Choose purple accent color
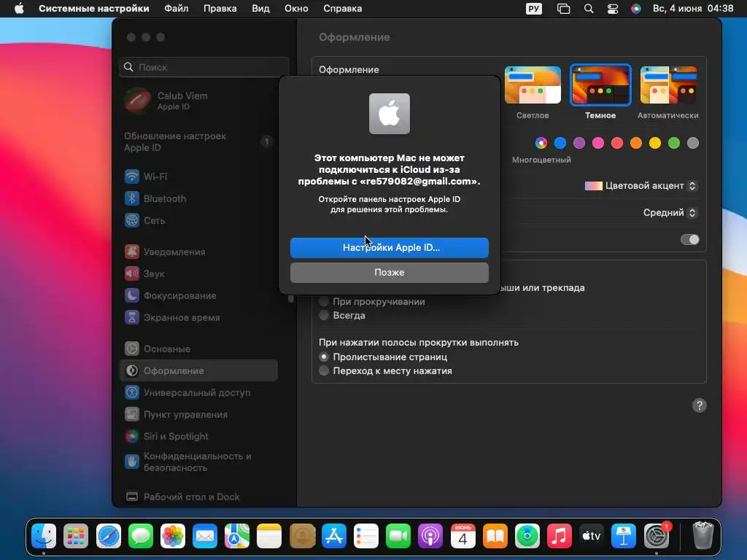The height and width of the screenshot is (560, 747). 578,143
